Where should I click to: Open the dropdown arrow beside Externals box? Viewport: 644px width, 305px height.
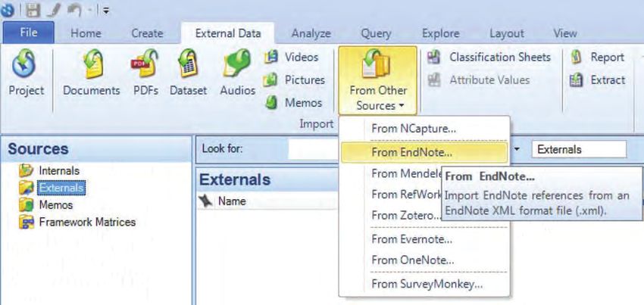pos(517,149)
